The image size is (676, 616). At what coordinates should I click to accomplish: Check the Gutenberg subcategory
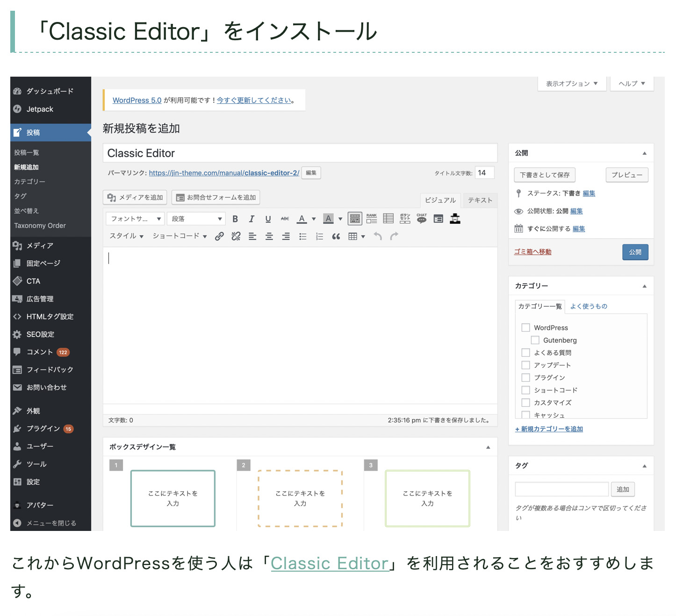[535, 340]
